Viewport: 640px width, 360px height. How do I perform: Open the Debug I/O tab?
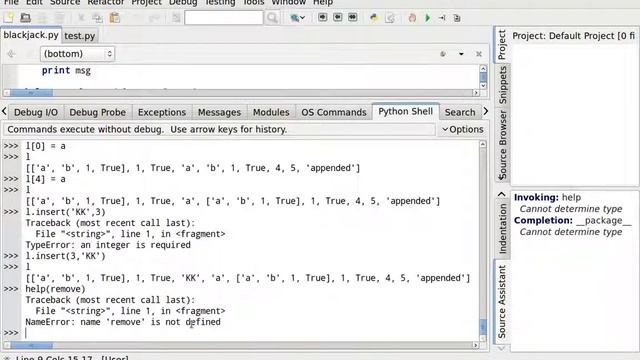pyautogui.click(x=36, y=112)
